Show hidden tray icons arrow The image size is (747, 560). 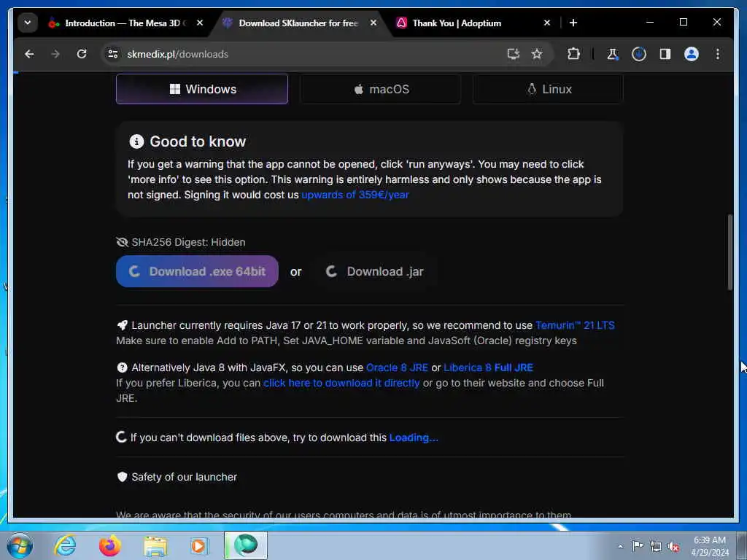[620, 547]
